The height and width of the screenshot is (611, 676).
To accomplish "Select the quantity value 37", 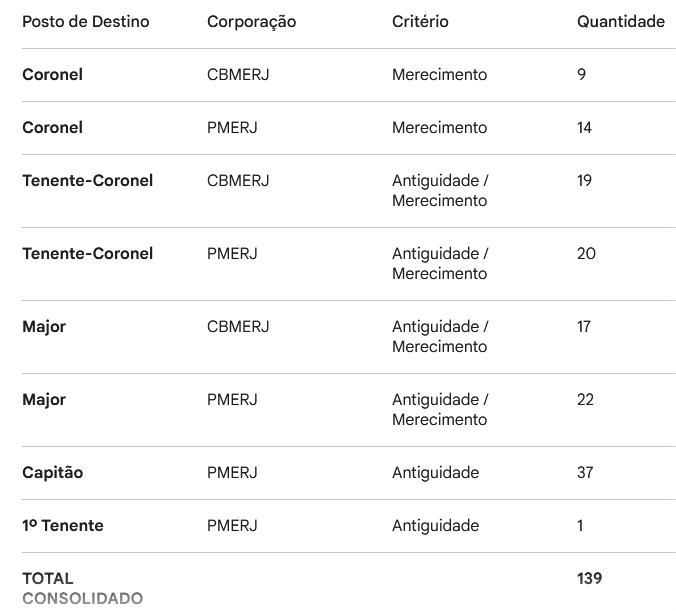I will pyautogui.click(x=586, y=472).
